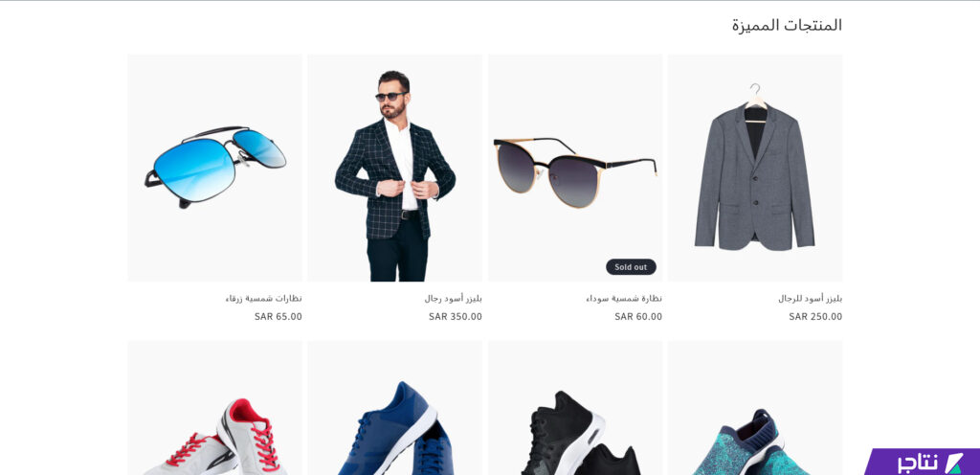The image size is (980, 475).
Task: Open the نظارة شمسية سوداء product title link
Action: click(x=624, y=299)
